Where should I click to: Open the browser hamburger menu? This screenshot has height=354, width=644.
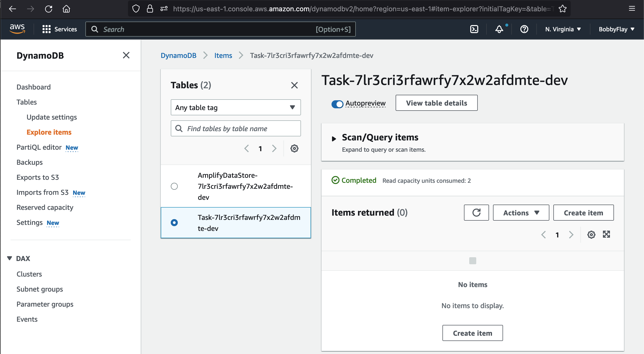click(632, 9)
